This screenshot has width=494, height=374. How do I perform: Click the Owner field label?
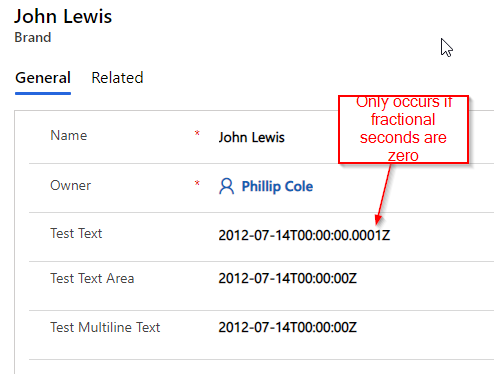[x=70, y=185]
